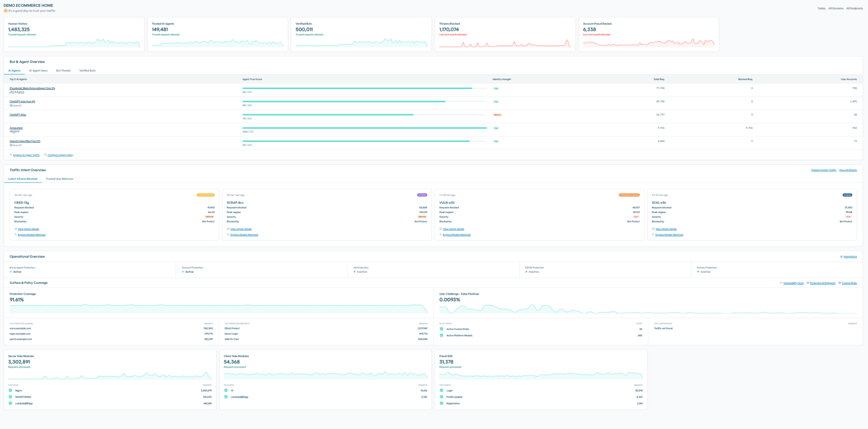
Task: Click green check beside Active Platform Models
Action: 442,335
